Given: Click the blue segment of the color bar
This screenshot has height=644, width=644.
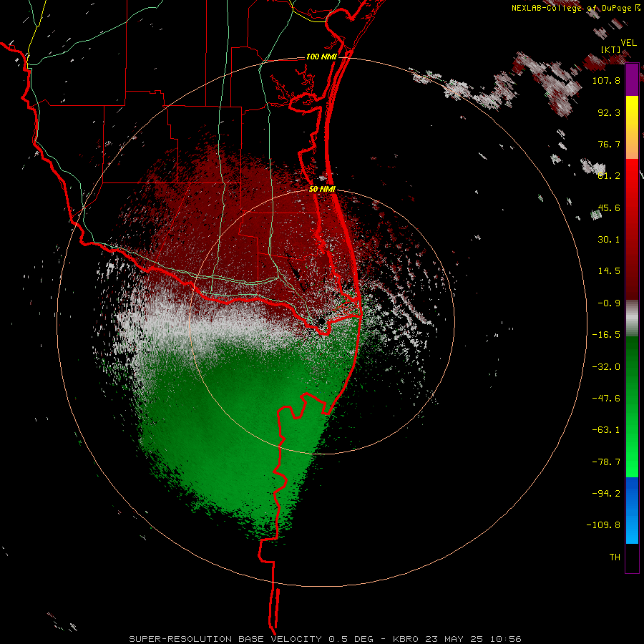Looking at the screenshot, I should pyautogui.click(x=632, y=510).
